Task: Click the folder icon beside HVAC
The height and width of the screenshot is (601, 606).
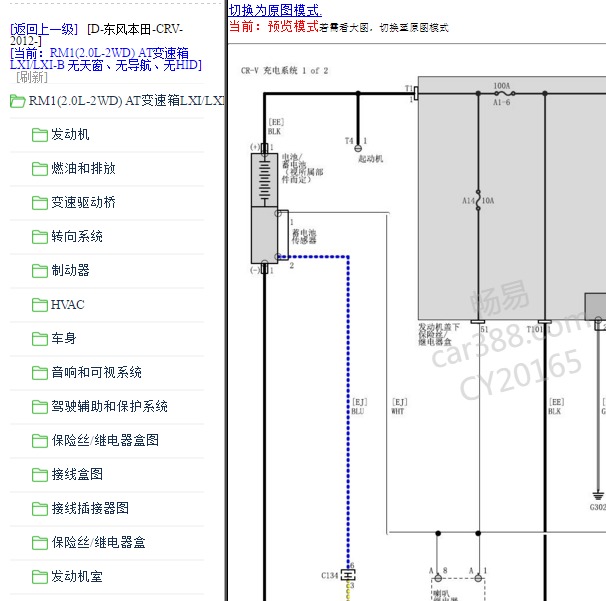Action: (x=40, y=305)
